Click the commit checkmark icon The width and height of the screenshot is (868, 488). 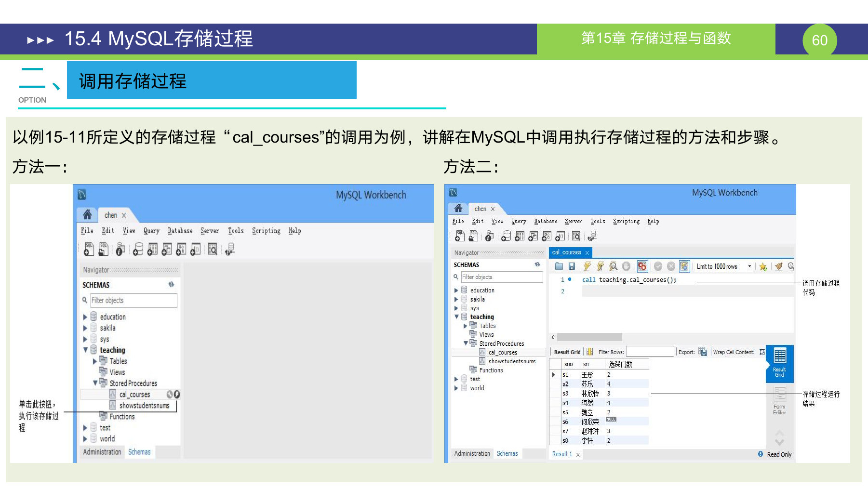click(x=658, y=266)
